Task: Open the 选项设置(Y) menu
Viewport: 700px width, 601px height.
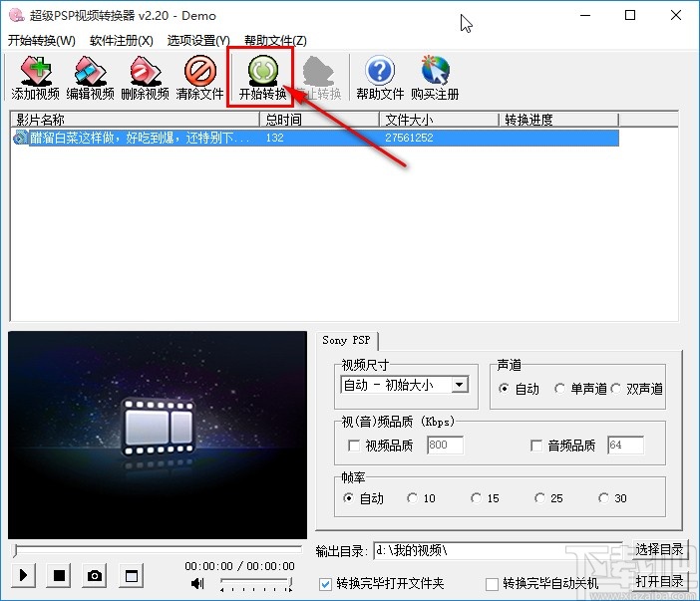Action: [x=198, y=41]
